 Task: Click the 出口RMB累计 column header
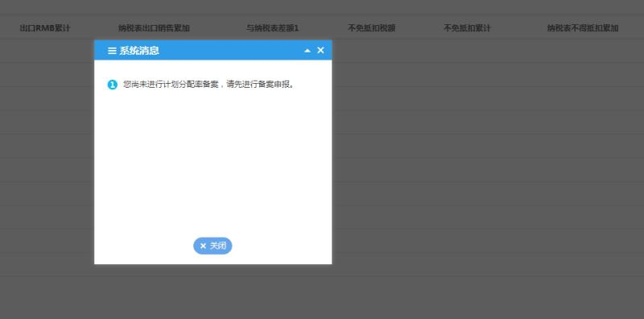(45, 28)
